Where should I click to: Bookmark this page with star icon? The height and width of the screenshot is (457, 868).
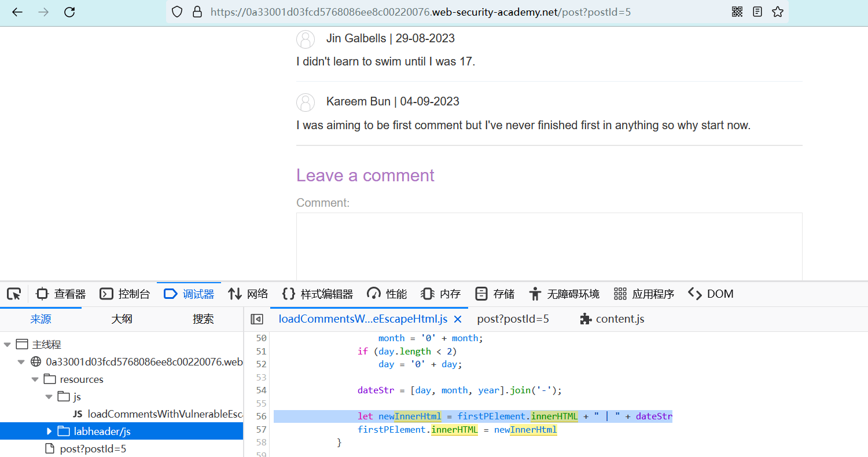[778, 12]
